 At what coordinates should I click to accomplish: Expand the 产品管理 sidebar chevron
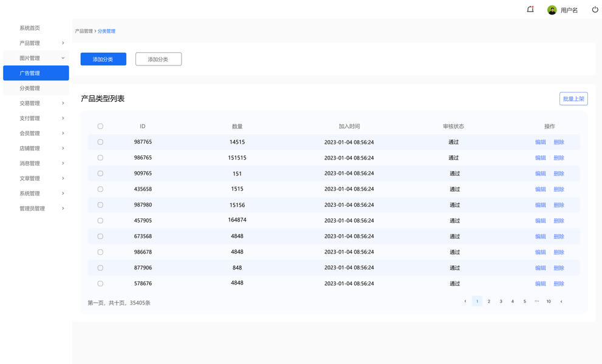(x=63, y=43)
